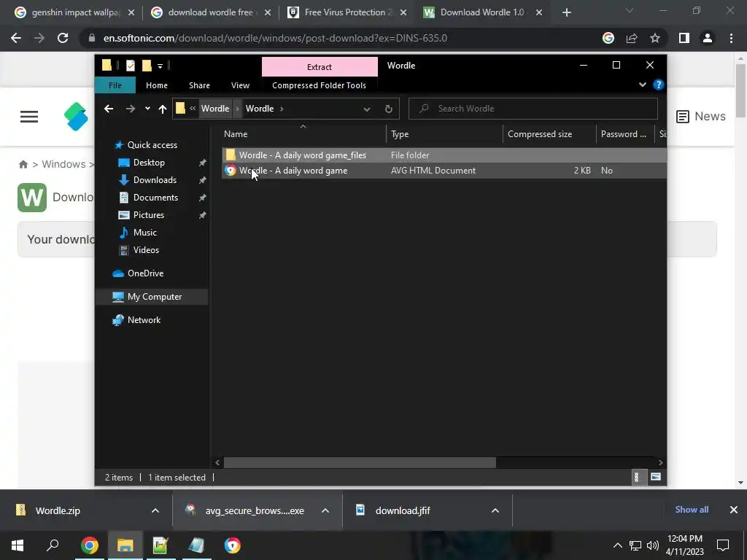
Task: Open Chrome three-dot menu
Action: [x=731, y=38]
